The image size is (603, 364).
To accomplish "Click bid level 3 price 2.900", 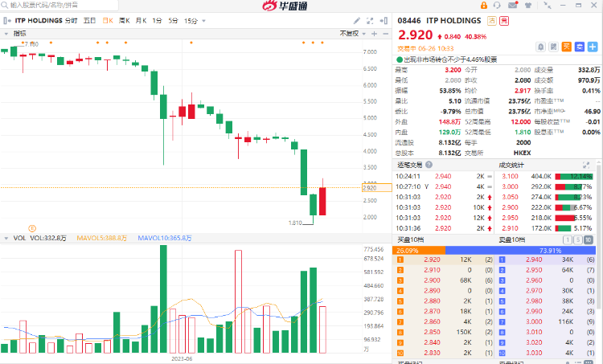I will coord(432,280).
